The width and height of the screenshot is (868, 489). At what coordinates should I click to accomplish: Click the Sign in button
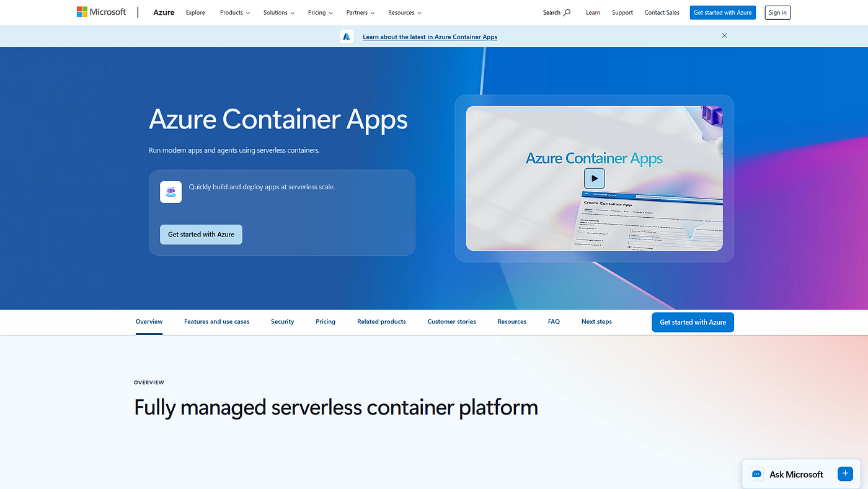(777, 12)
